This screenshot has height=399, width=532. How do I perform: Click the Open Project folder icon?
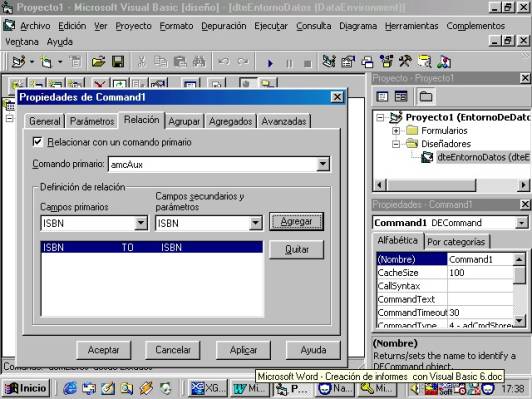tap(98, 62)
